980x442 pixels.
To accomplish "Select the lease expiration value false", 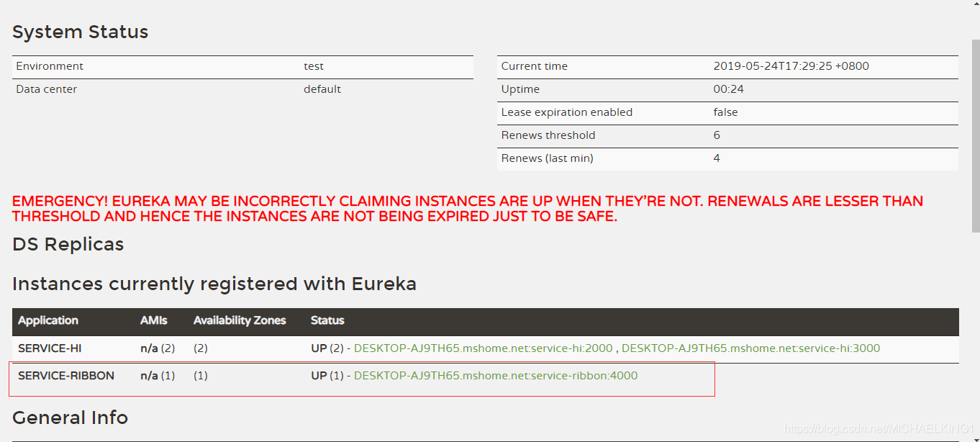I will [x=726, y=112].
